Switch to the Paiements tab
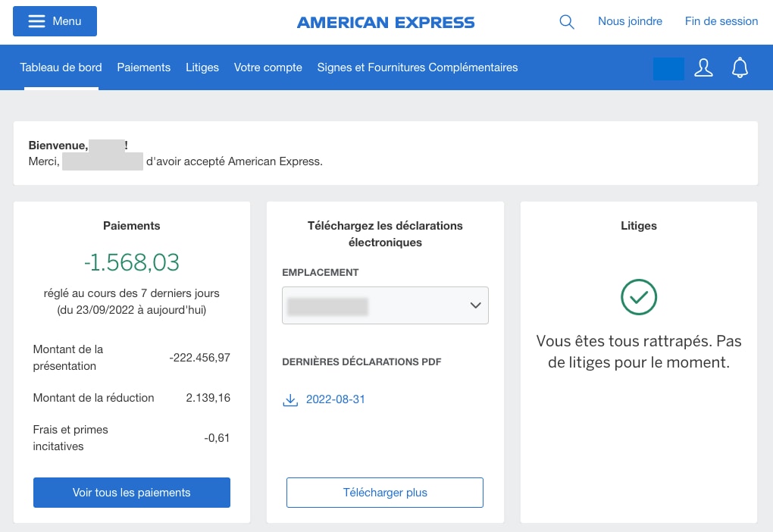This screenshot has width=773, height=532. coord(144,67)
